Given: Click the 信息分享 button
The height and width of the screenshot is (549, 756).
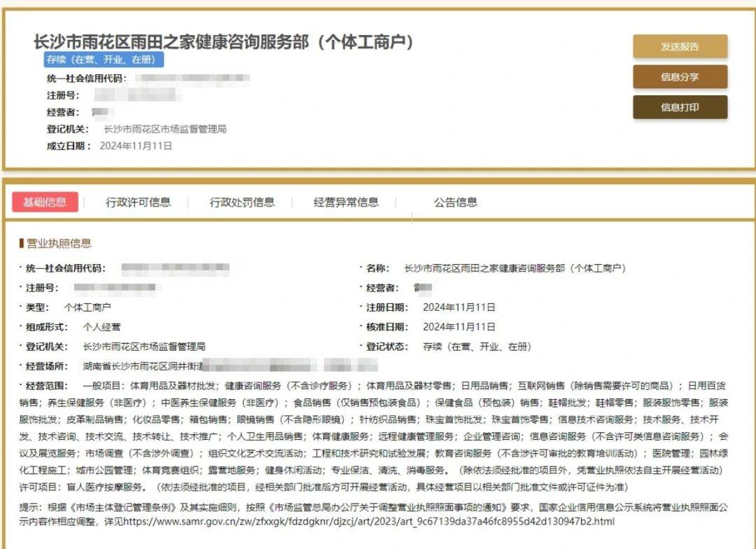Looking at the screenshot, I should tap(680, 78).
